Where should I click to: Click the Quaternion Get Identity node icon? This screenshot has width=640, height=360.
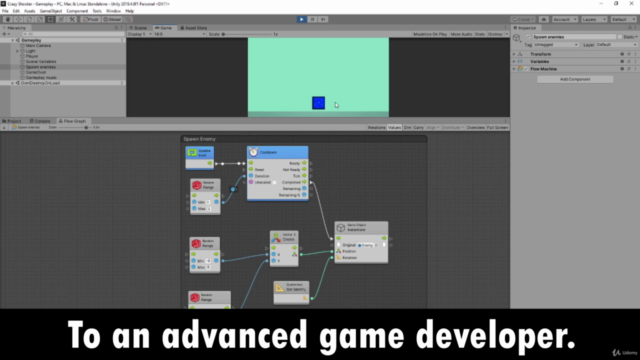pyautogui.click(x=280, y=287)
